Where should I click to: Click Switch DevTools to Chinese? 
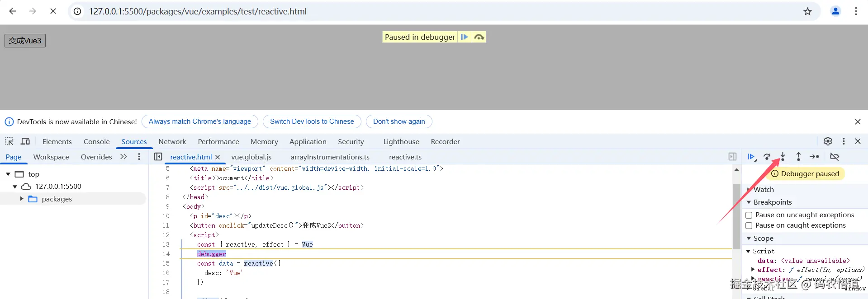point(312,121)
